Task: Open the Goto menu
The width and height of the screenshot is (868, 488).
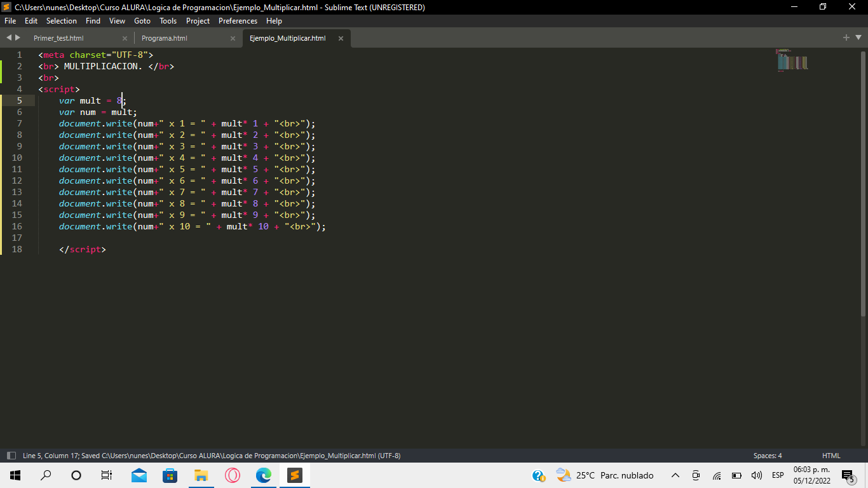Action: pyautogui.click(x=142, y=21)
